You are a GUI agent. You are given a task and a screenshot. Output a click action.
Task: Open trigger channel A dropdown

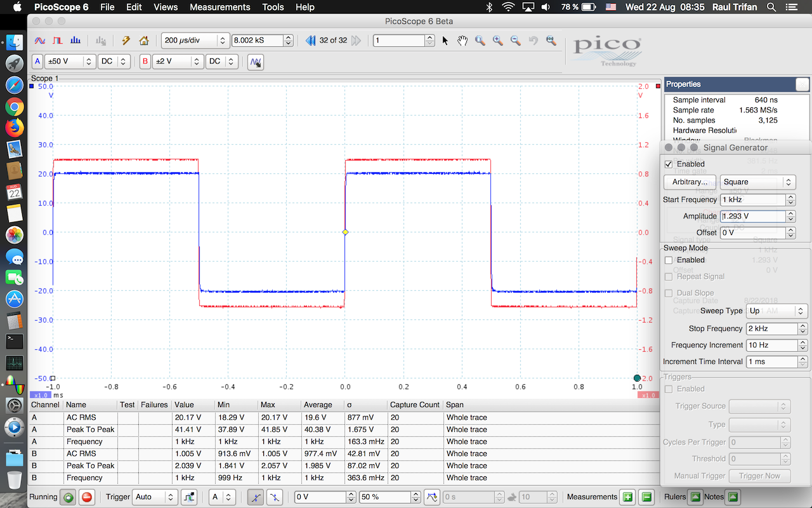coord(223,497)
